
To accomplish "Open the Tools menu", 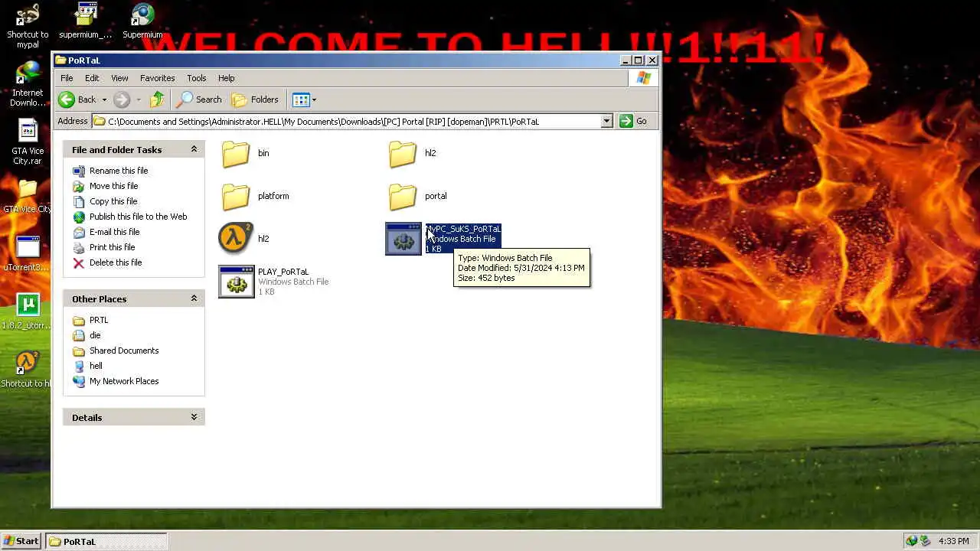I will tap(196, 78).
